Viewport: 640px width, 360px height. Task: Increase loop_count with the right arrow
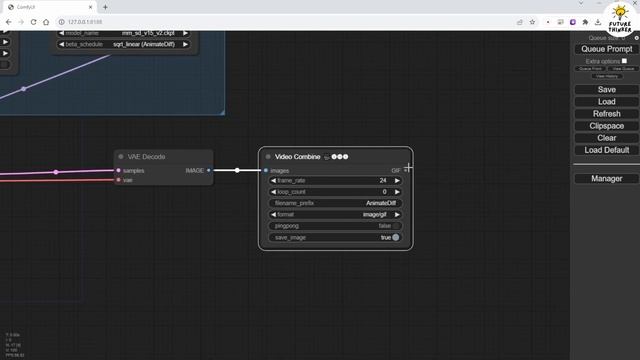(x=397, y=192)
